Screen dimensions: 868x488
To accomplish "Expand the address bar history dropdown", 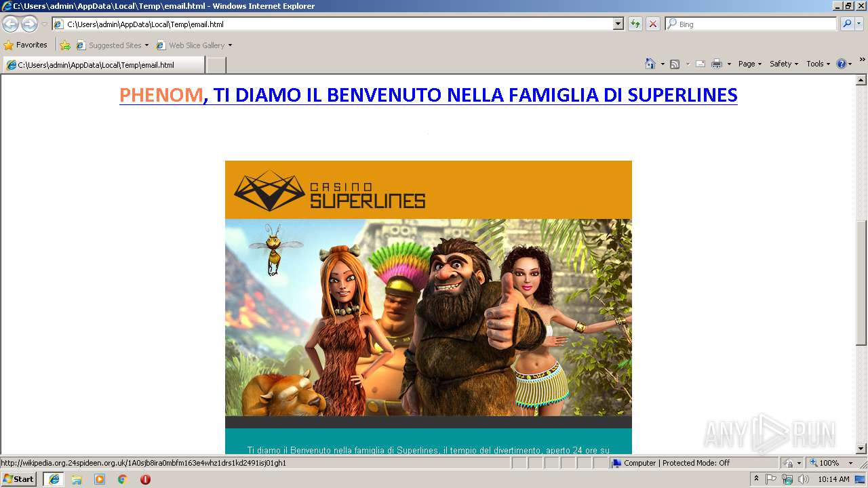I will 618,24.
